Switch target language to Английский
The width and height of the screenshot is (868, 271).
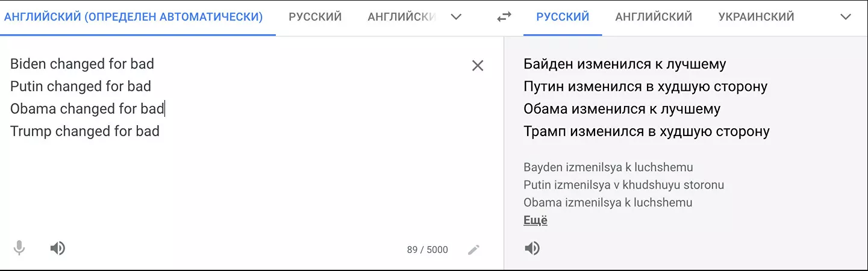[654, 17]
